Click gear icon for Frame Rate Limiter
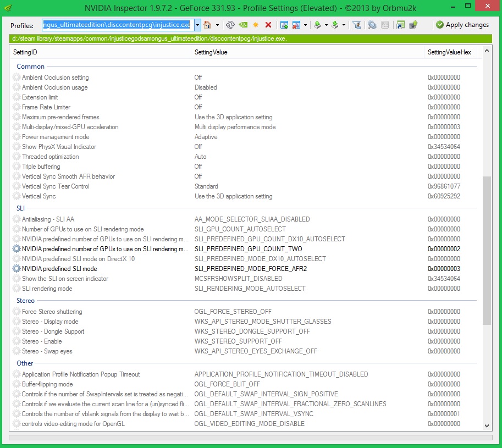 [x=16, y=107]
